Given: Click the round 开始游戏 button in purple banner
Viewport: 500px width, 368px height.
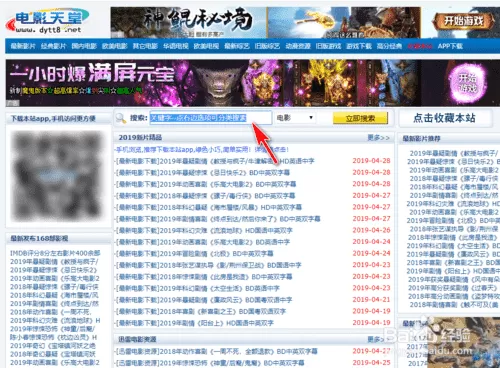Looking at the screenshot, I should pos(467,83).
